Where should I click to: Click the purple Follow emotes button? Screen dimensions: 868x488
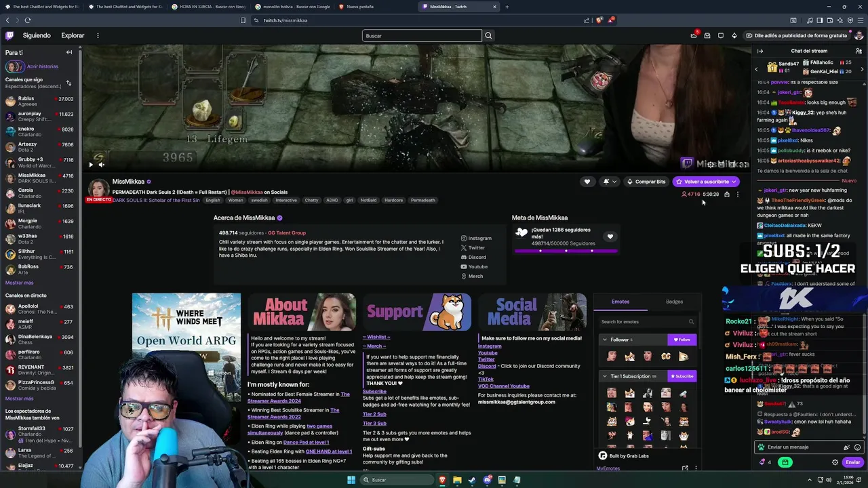(682, 340)
